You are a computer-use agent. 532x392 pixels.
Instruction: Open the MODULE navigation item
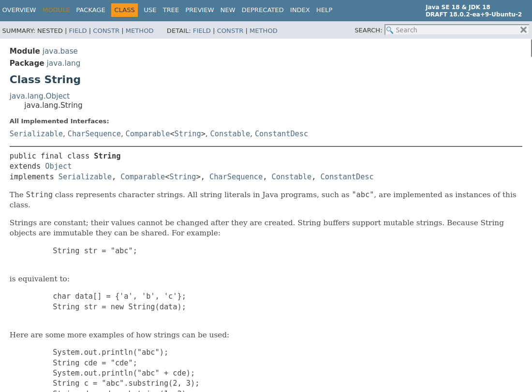pos(56,10)
